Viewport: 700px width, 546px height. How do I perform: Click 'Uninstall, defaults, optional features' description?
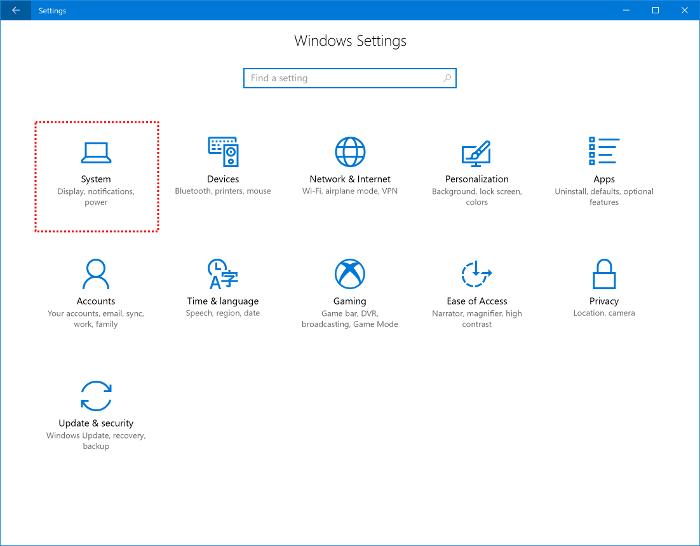pos(604,197)
